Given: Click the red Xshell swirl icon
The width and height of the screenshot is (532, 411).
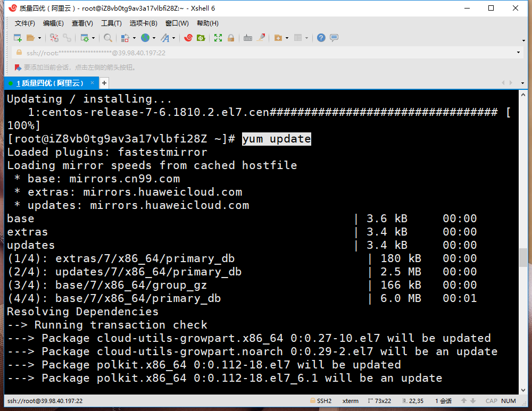Looking at the screenshot, I should point(188,38).
